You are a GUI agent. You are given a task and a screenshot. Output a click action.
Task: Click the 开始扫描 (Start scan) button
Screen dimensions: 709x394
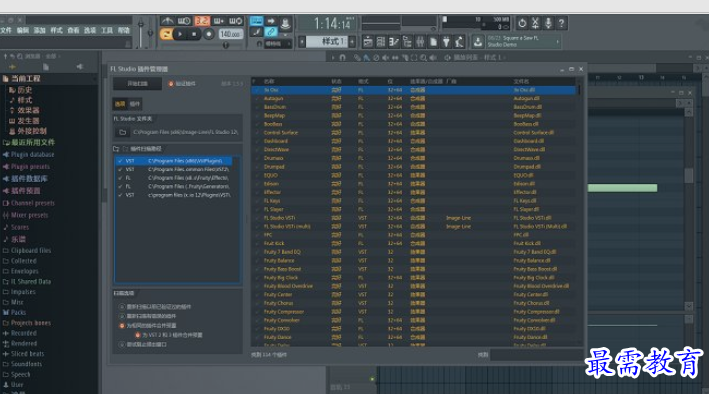pyautogui.click(x=137, y=84)
